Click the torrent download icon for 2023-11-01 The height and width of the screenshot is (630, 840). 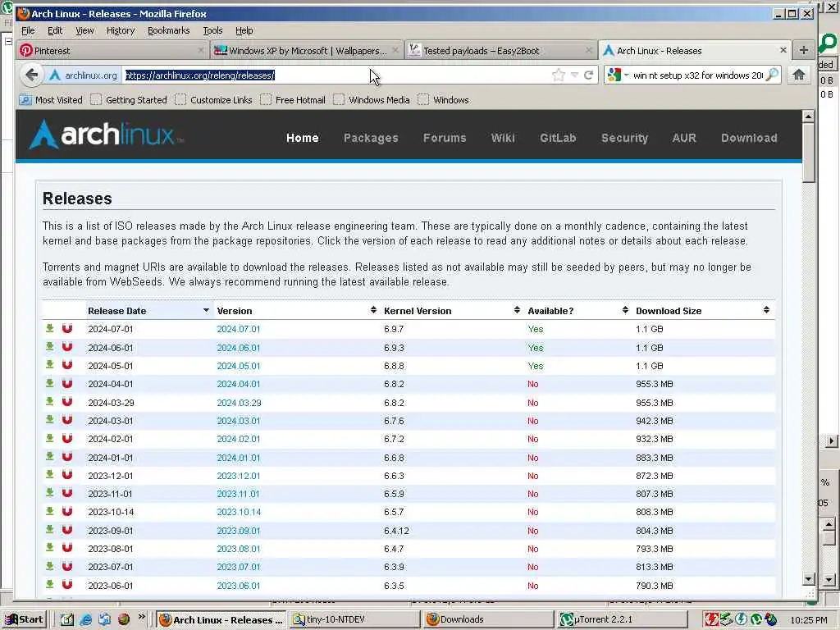pos(50,493)
